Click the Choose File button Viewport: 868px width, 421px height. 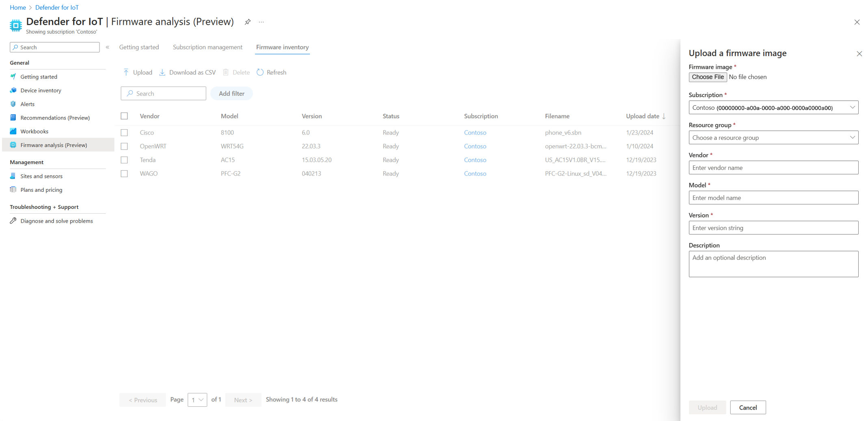pos(708,77)
